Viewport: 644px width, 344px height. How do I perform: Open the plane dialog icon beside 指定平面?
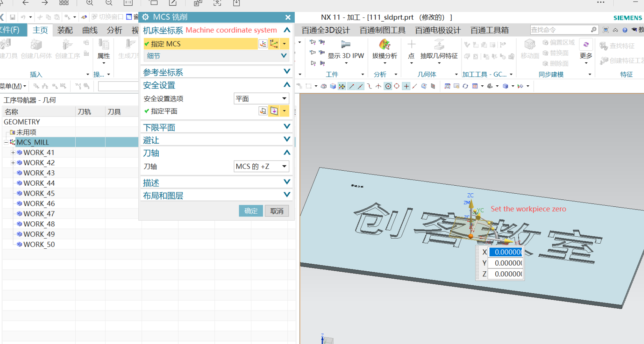point(263,111)
